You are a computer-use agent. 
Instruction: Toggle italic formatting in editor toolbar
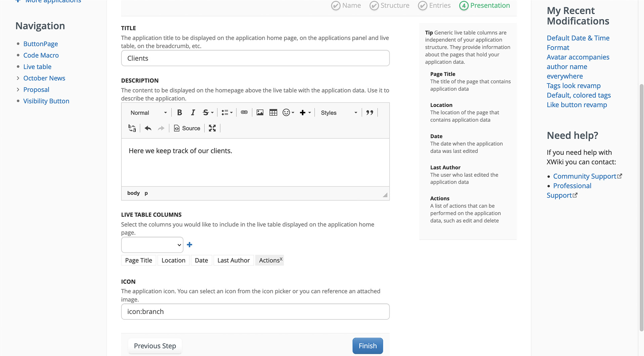tap(193, 113)
